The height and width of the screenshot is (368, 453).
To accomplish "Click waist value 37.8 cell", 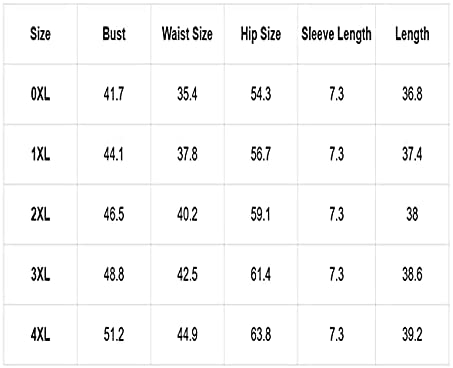I will coord(187,154).
